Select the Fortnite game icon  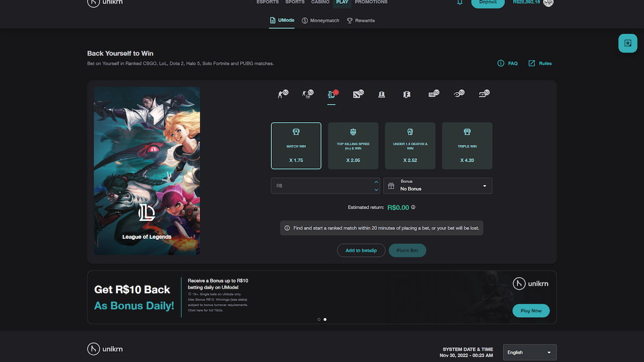pos(406,94)
